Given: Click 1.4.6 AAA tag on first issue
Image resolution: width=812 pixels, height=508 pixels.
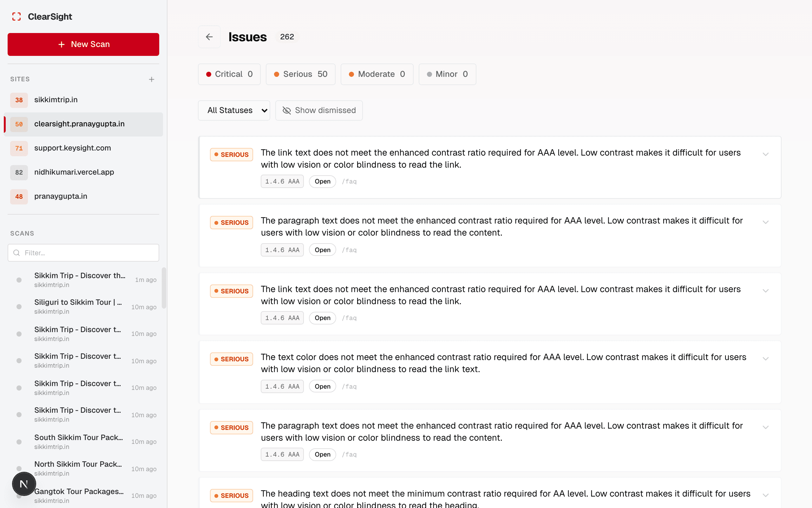Looking at the screenshot, I should point(282,181).
